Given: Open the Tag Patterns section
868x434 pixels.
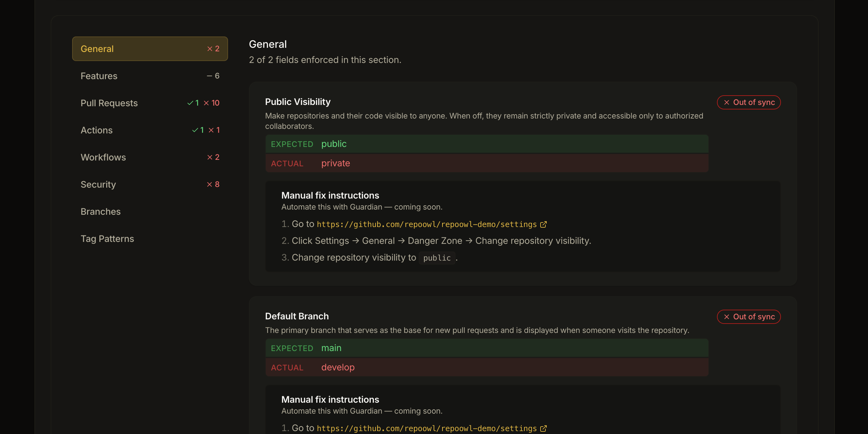Looking at the screenshot, I should click(107, 238).
